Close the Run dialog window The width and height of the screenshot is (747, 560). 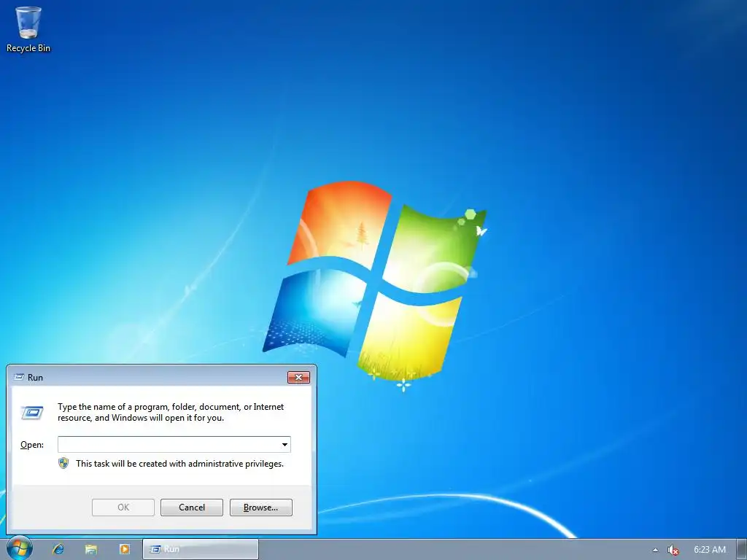tap(298, 377)
